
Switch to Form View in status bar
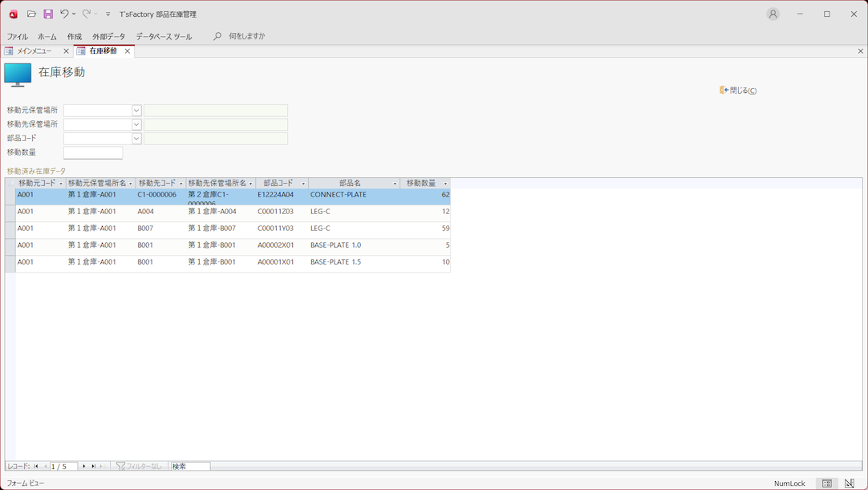tap(827, 484)
